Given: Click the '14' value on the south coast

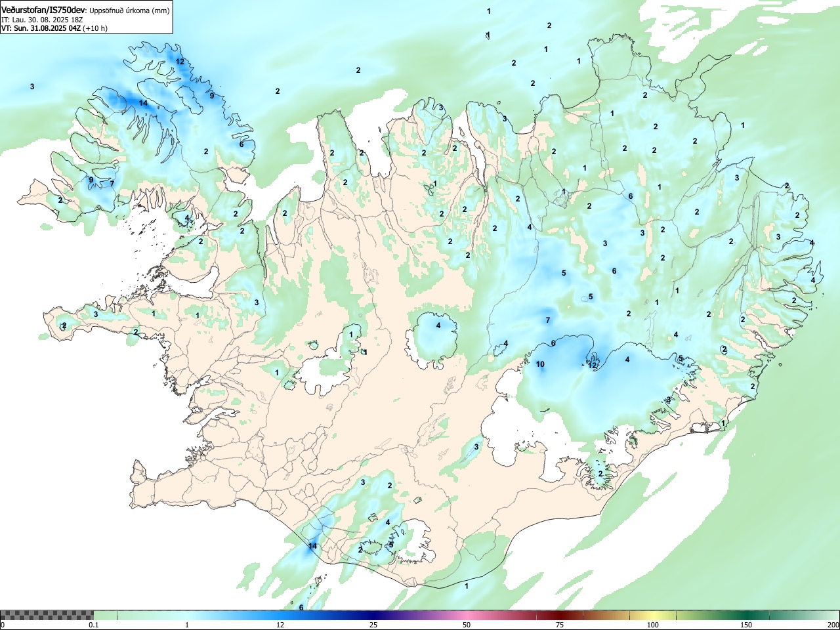Looking at the screenshot, I should click(x=312, y=546).
